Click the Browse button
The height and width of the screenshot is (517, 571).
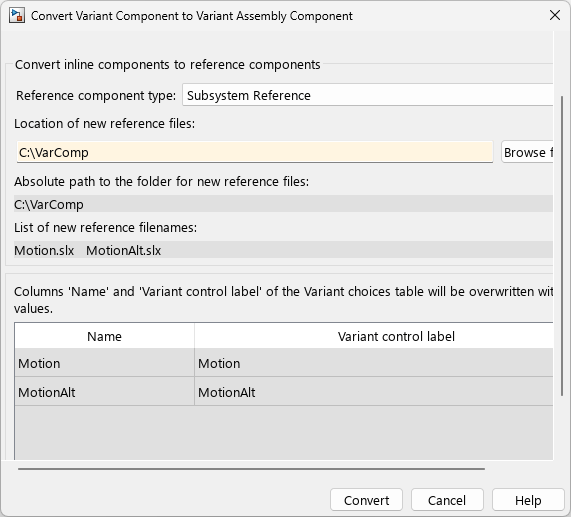coord(527,152)
